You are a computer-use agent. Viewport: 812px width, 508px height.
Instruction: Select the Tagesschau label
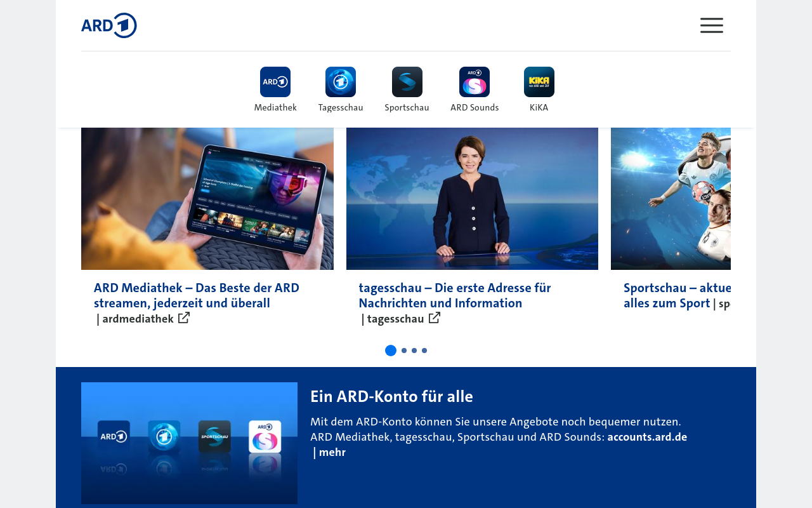(x=341, y=107)
